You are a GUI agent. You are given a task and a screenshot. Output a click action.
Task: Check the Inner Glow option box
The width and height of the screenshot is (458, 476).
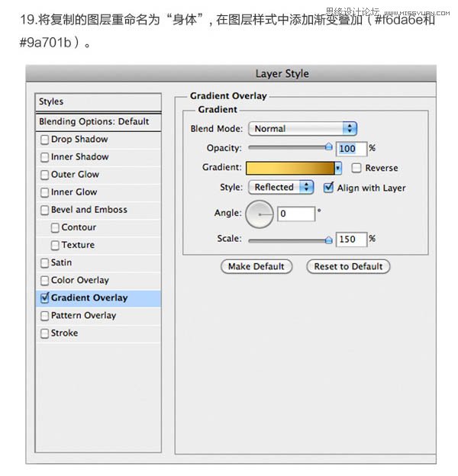pyautogui.click(x=44, y=193)
